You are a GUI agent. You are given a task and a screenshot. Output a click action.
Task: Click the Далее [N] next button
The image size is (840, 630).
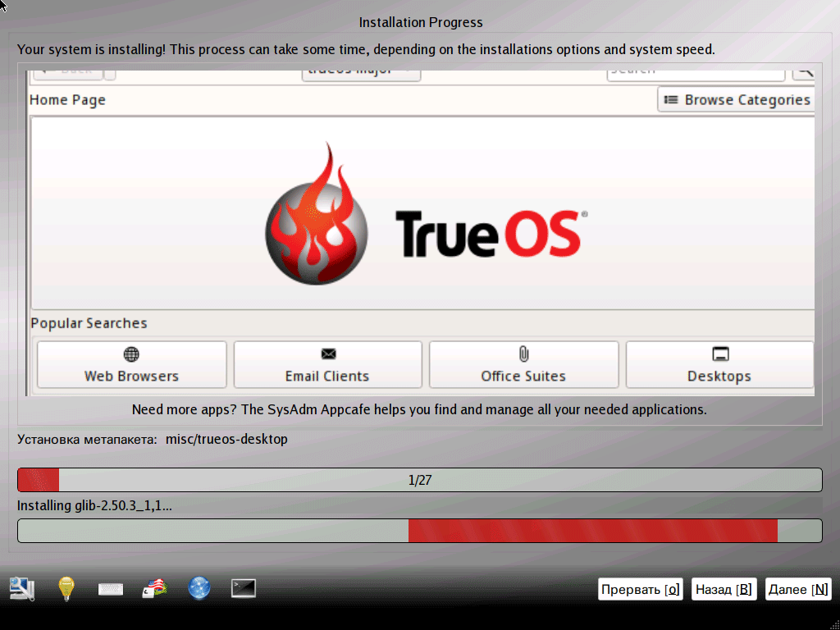(798, 589)
